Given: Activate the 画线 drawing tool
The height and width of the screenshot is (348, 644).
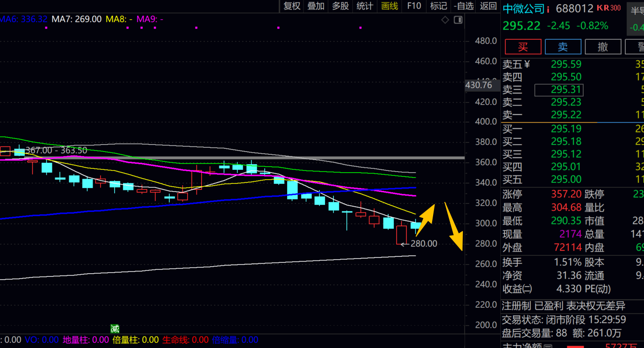Looking at the screenshot, I should (x=390, y=6).
